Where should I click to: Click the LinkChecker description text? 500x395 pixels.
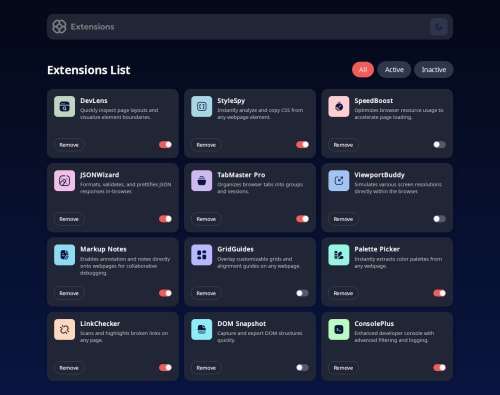(x=124, y=337)
